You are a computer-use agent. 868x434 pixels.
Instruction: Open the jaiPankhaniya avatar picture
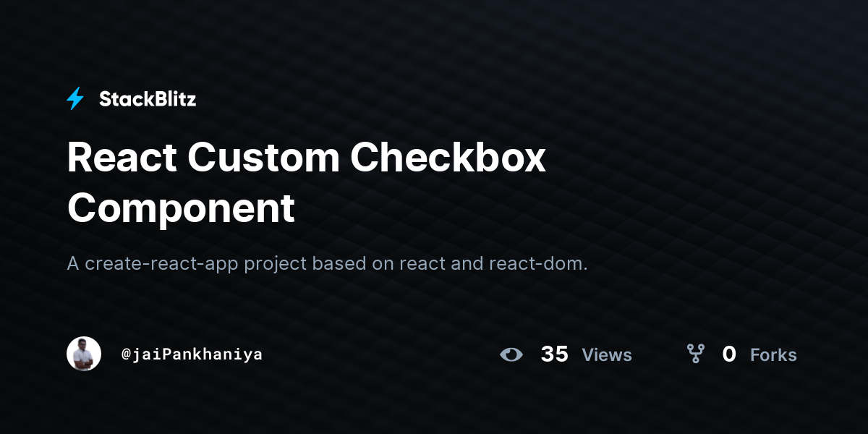[x=84, y=354]
